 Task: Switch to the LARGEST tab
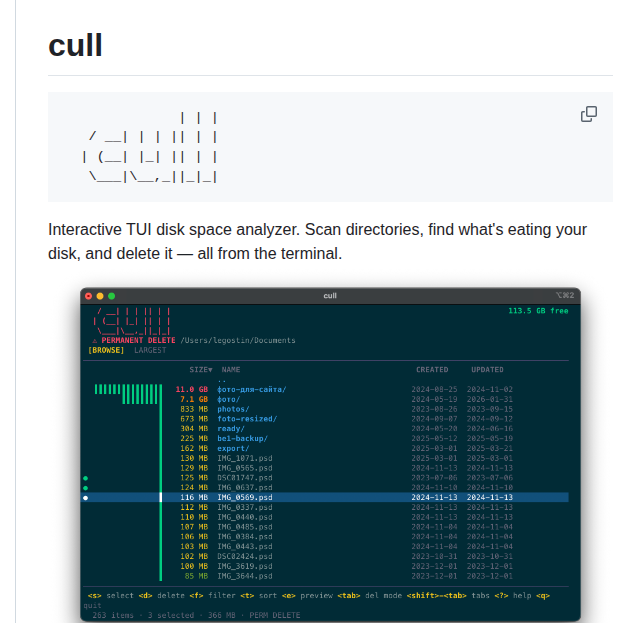150,351
